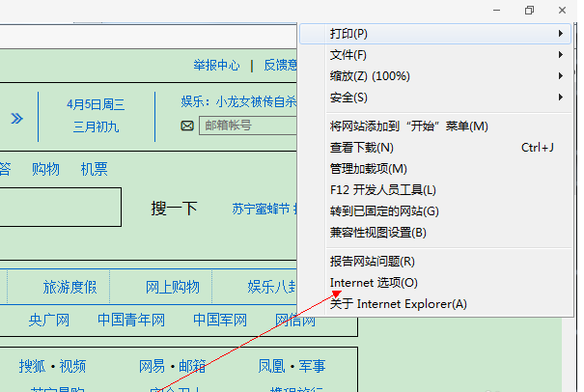Screen dimensions: 584x392
Task: Expand the 安全 submenu arrow
Action: [561, 98]
